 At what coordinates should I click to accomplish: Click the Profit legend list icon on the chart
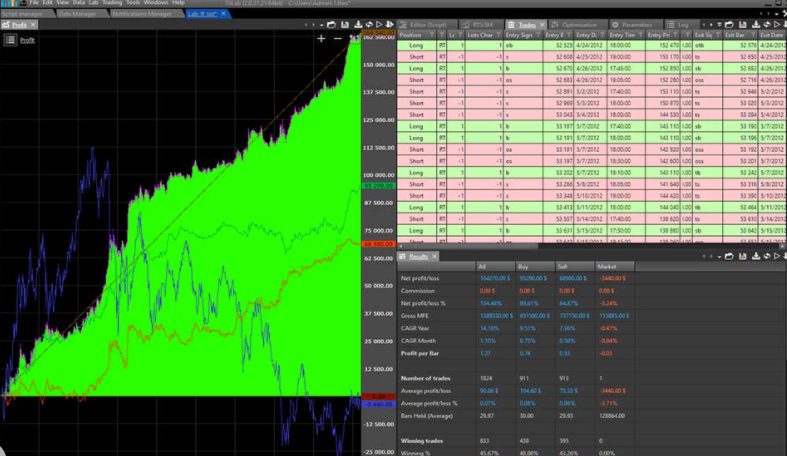pos(9,40)
